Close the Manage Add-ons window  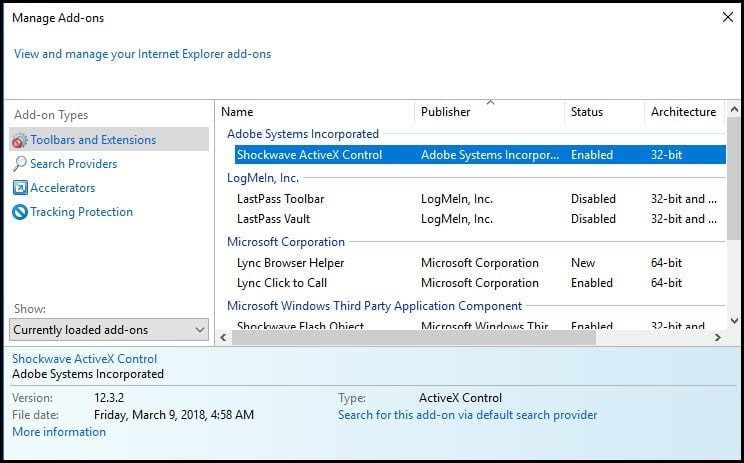[727, 18]
